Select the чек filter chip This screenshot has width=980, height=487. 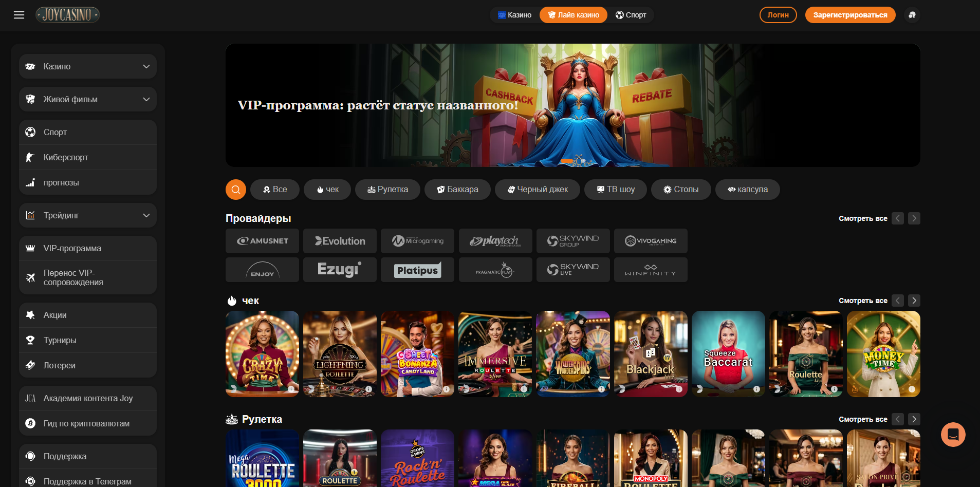pos(327,190)
